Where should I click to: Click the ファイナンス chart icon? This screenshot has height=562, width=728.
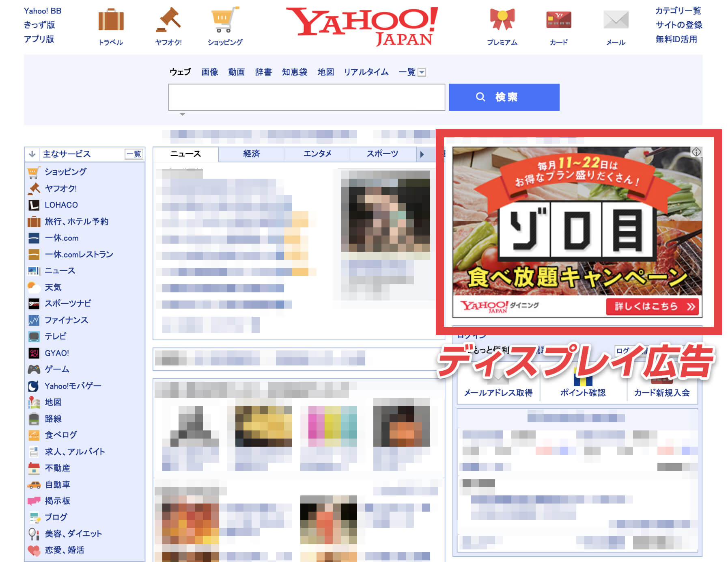point(34,320)
